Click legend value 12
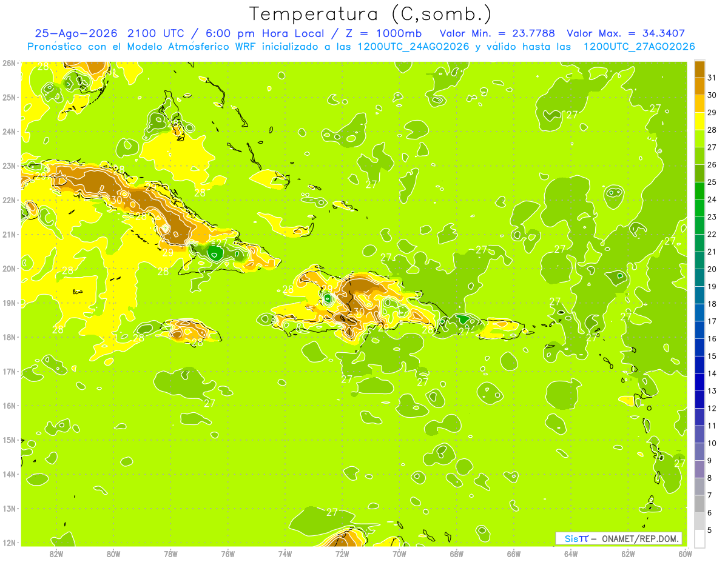Viewport: 728px width, 562px height. coord(712,408)
